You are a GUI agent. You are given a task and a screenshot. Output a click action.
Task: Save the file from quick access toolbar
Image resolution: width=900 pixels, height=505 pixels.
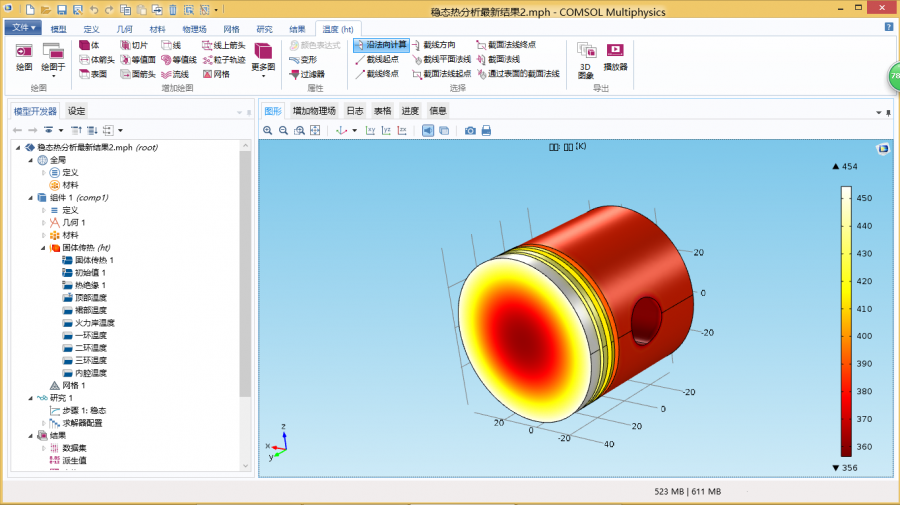[61, 10]
